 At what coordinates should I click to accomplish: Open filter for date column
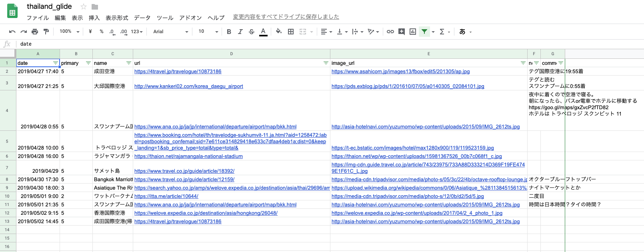55,63
